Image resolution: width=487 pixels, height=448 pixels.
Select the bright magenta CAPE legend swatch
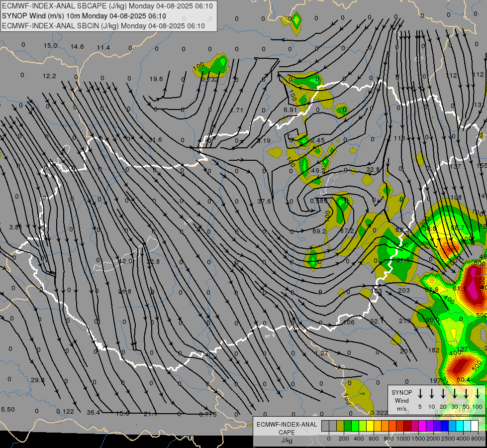tap(422, 426)
